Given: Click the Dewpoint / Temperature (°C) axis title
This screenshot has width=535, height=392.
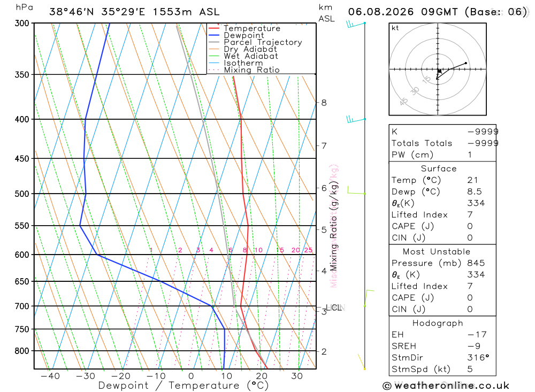Looking at the screenshot, I should [x=184, y=386].
